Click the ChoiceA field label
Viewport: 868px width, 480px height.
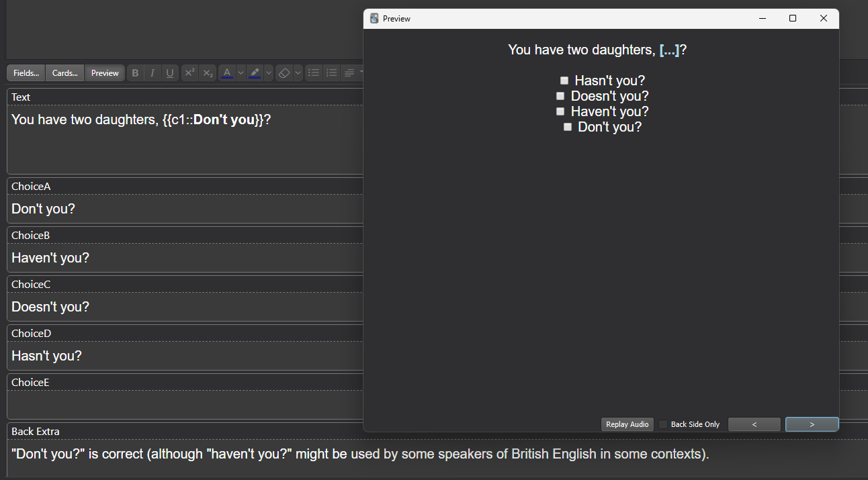pos(31,187)
